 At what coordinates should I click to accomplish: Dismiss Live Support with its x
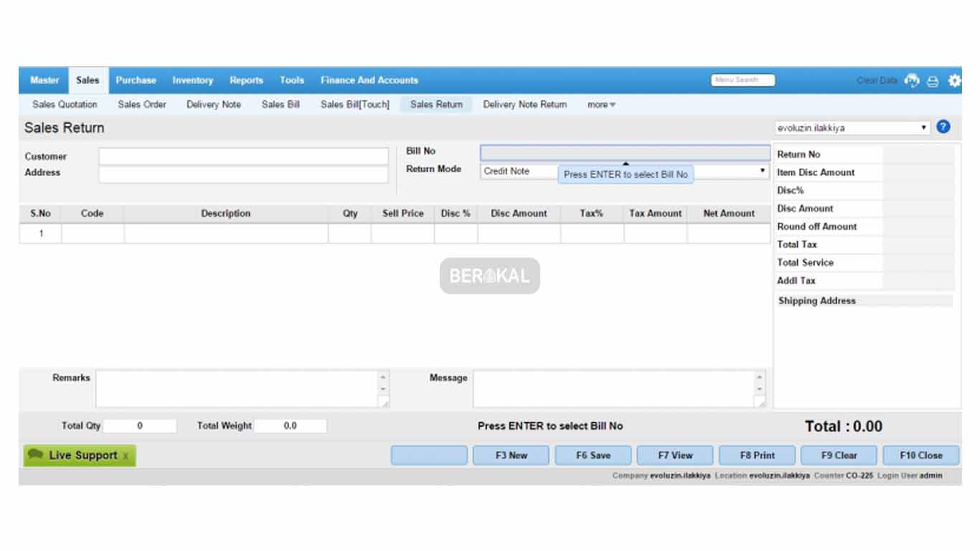coord(126,456)
